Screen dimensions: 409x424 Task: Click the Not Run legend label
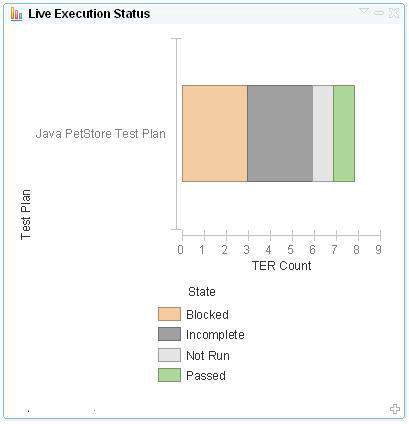[208, 356]
